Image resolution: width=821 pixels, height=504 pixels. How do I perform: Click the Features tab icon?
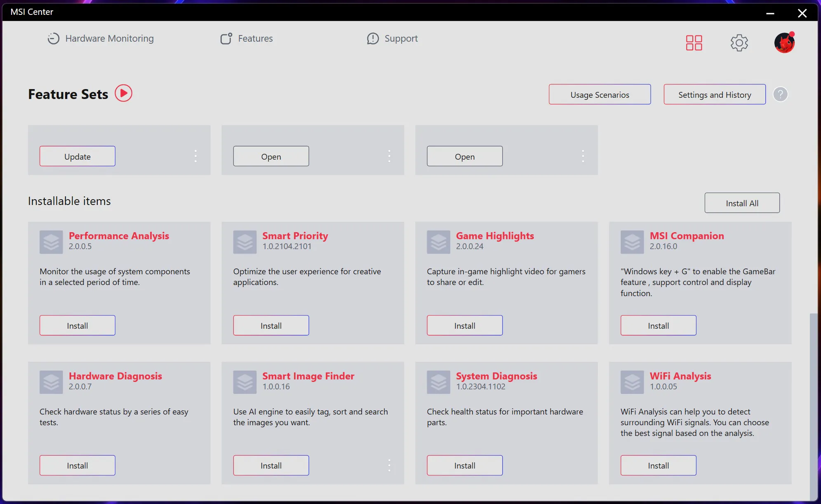(x=226, y=38)
